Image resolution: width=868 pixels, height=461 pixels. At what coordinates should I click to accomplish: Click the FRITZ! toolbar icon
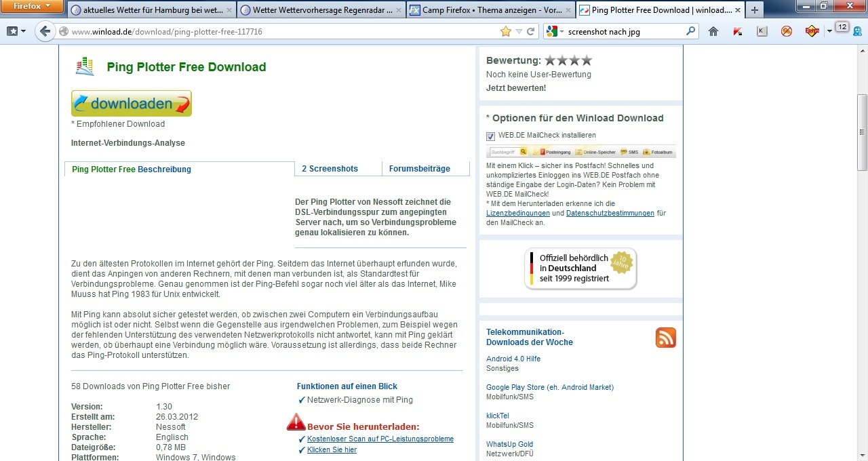[812, 31]
